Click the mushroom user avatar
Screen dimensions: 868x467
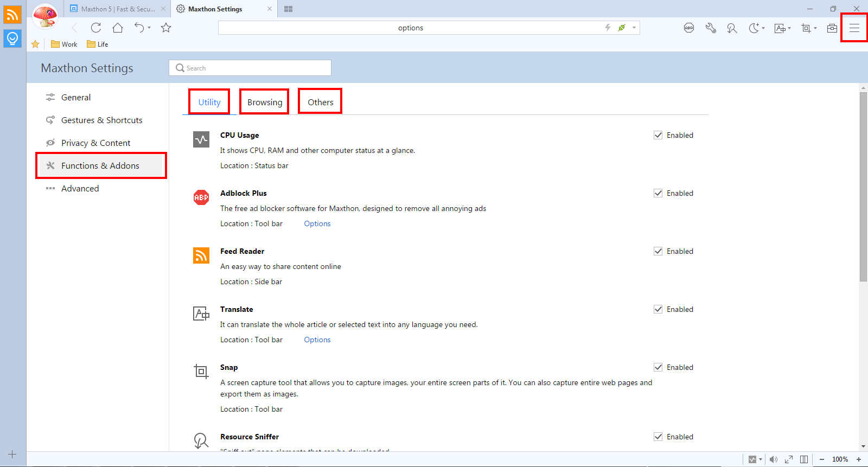click(x=46, y=16)
